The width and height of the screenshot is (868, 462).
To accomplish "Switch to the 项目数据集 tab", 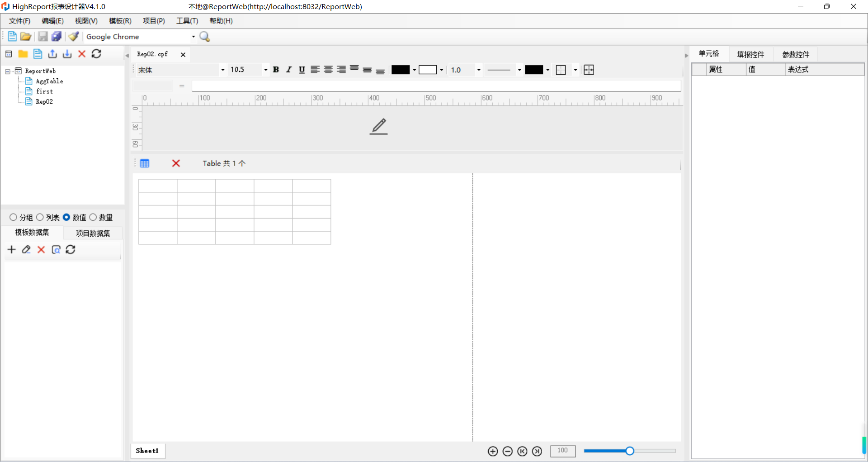I will click(93, 233).
